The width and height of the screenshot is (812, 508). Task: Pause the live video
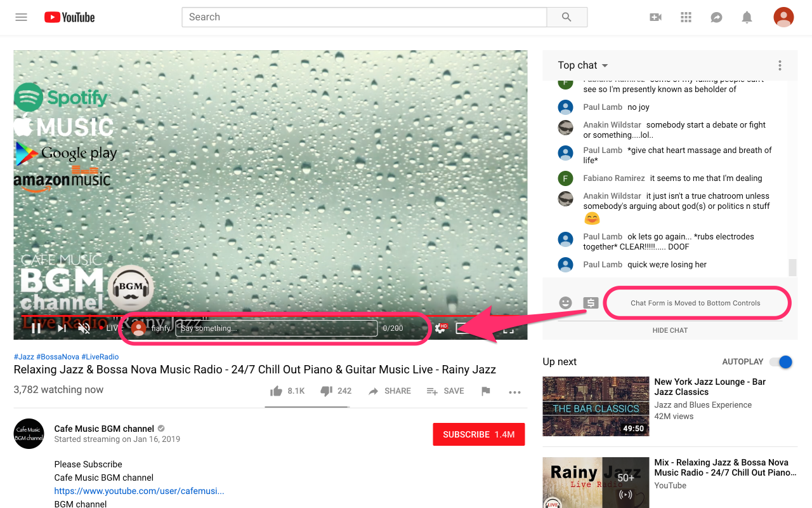pyautogui.click(x=36, y=328)
